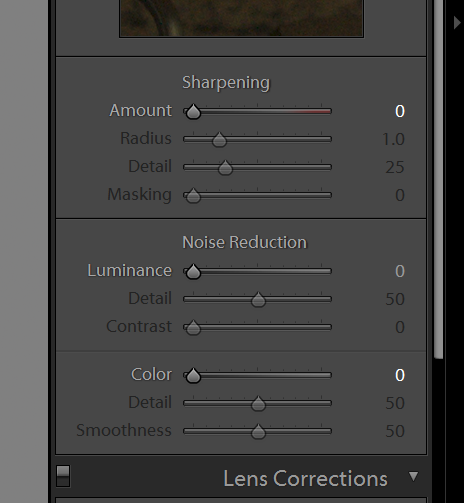Toggle the Lens Corrections panel switch

pos(63,476)
